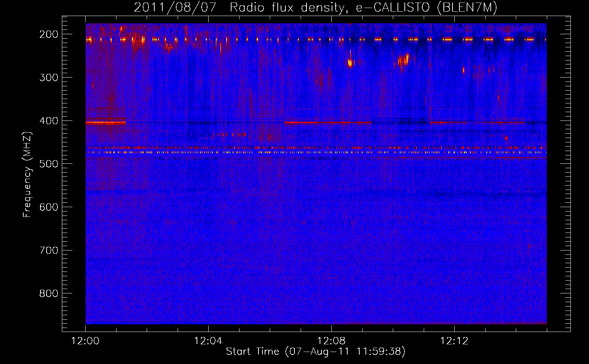The height and width of the screenshot is (364, 589).
Task: Click the 200 frequency tick label
Action: [x=49, y=34]
